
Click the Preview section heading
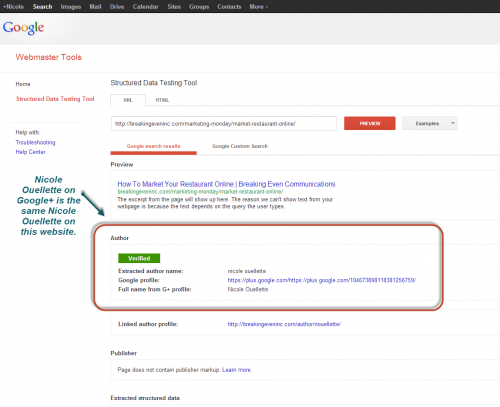[122, 165]
